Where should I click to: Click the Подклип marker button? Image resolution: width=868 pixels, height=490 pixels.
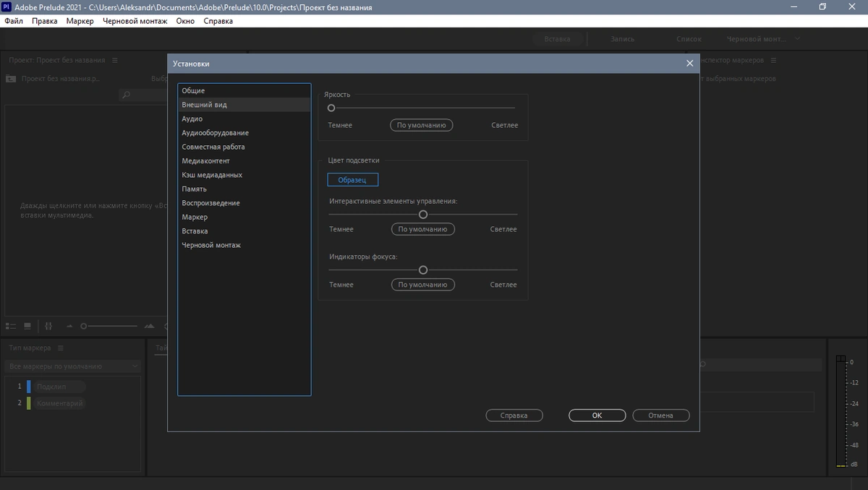[59, 387]
